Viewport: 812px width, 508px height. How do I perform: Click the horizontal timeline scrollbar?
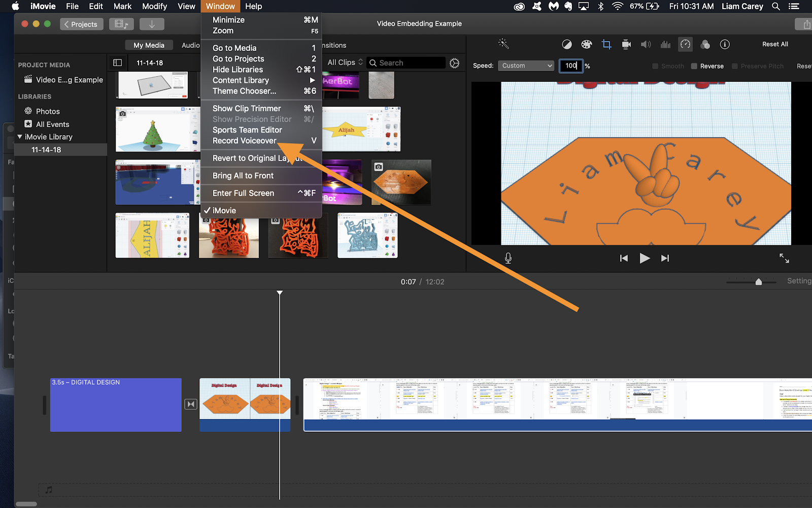click(26, 504)
